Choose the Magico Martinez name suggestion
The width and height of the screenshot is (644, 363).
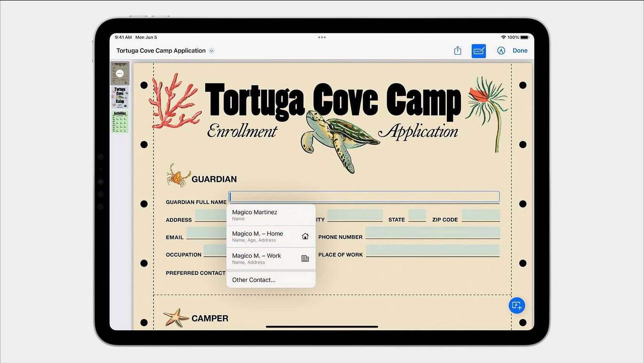[x=271, y=215]
